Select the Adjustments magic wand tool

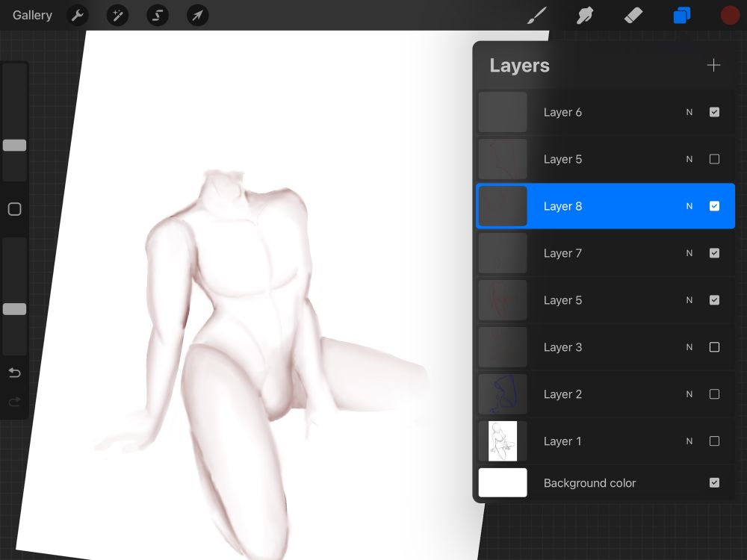coord(117,15)
